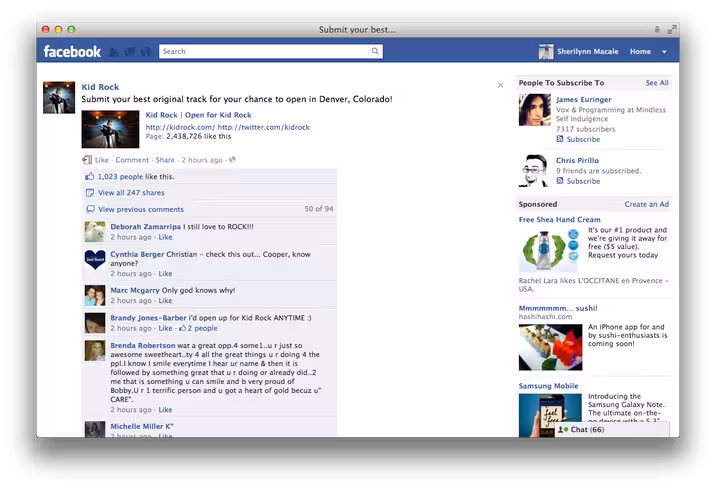Viewport: 716px width, 488px height.
Task: Go to Home in the header
Action: coord(640,52)
